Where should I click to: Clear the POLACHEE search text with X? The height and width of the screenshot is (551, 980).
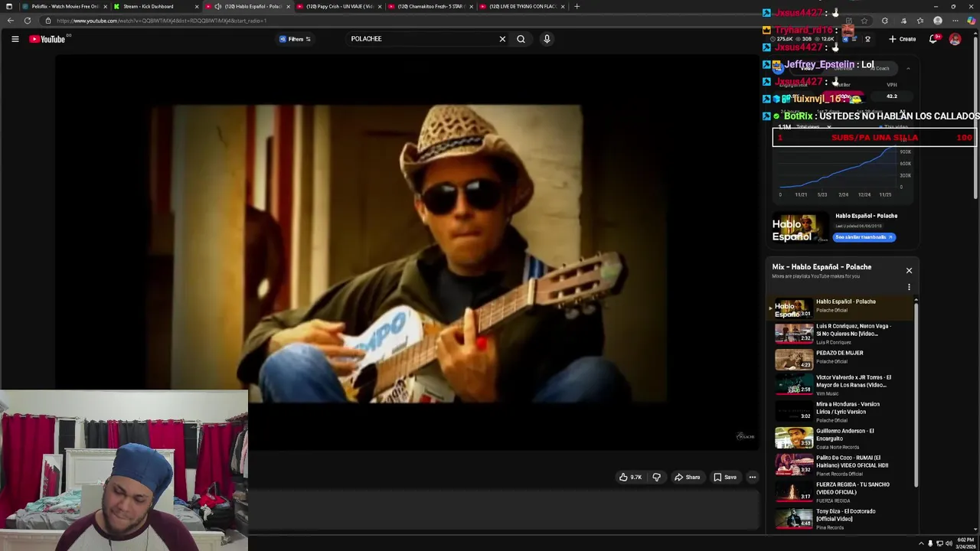pos(502,39)
